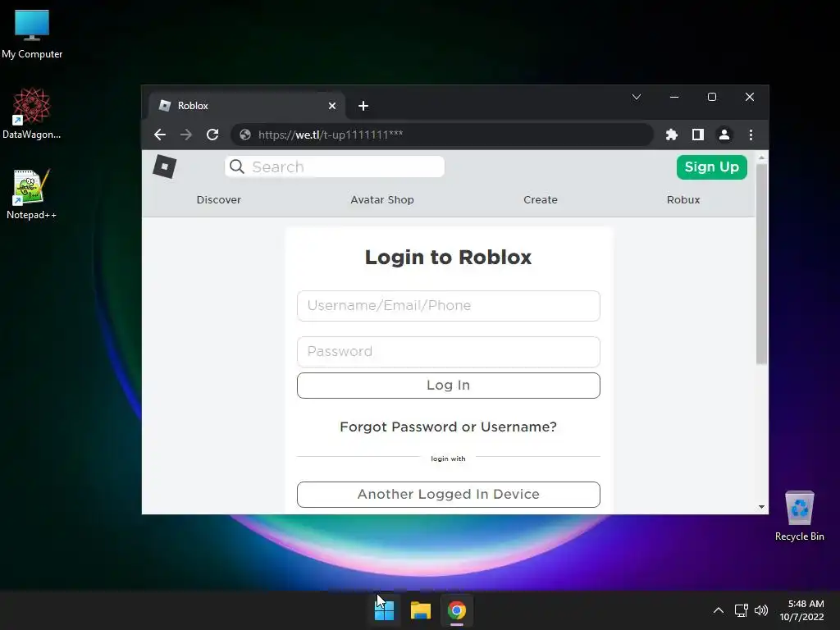This screenshot has width=840, height=630.
Task: Open the Avatar Shop menu item
Action: (382, 200)
